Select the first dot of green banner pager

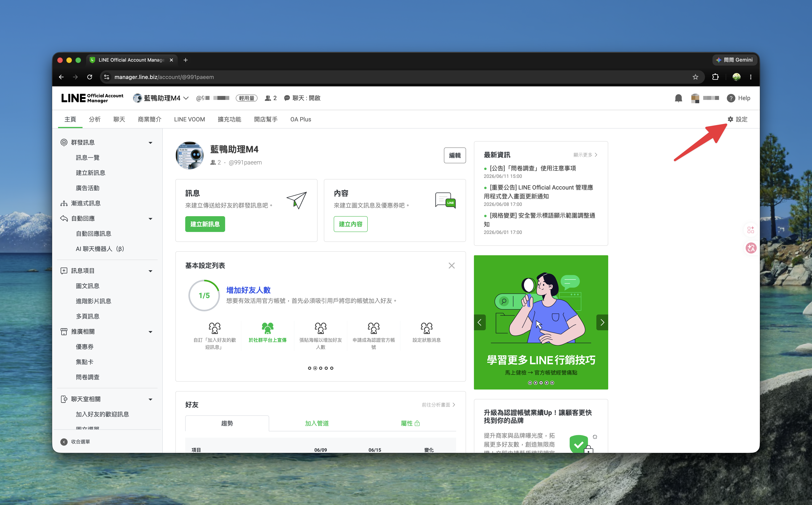[x=530, y=383]
